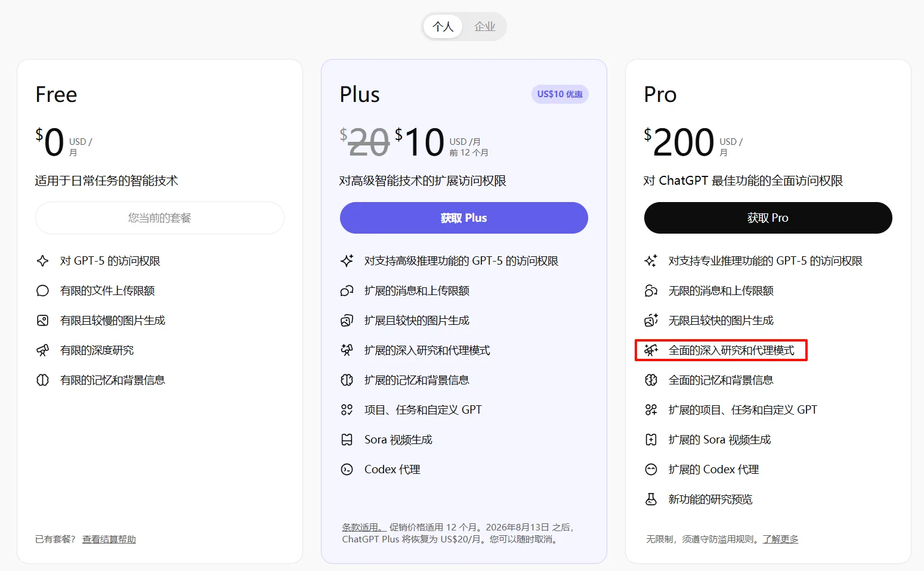Click the 获取 Pro button
This screenshot has height=571, width=924.
(768, 218)
